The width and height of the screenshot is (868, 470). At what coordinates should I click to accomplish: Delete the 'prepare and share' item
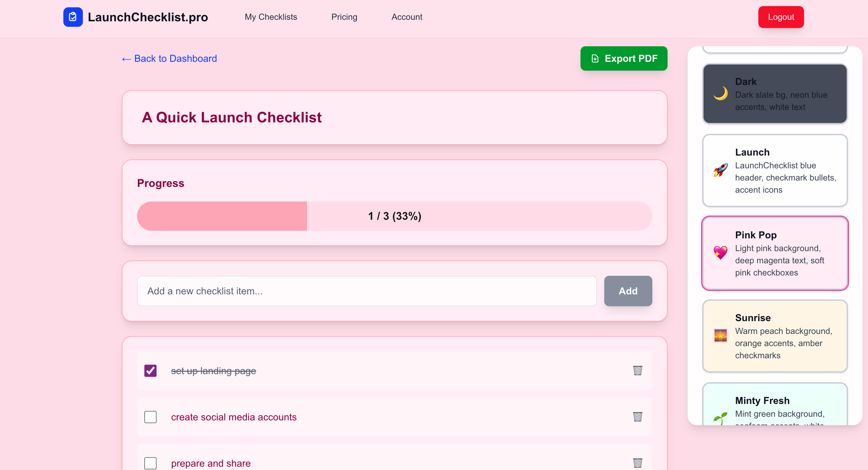coord(637,463)
